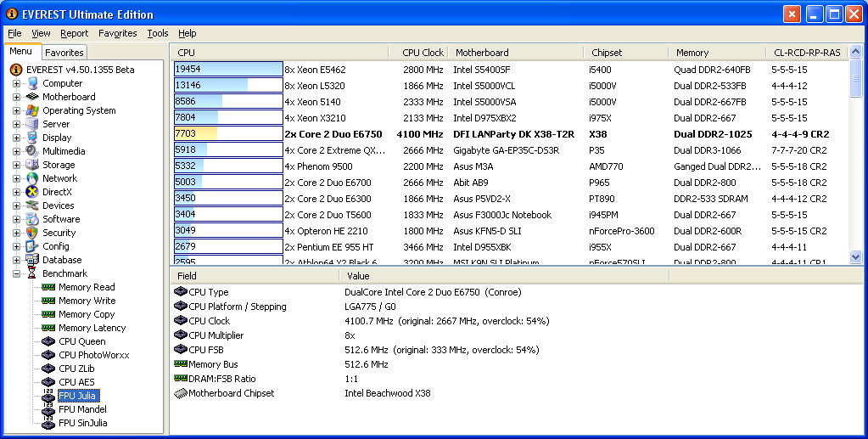The width and height of the screenshot is (868, 439).
Task: Select the Memory Latency benchmark
Action: pyautogui.click(x=92, y=328)
